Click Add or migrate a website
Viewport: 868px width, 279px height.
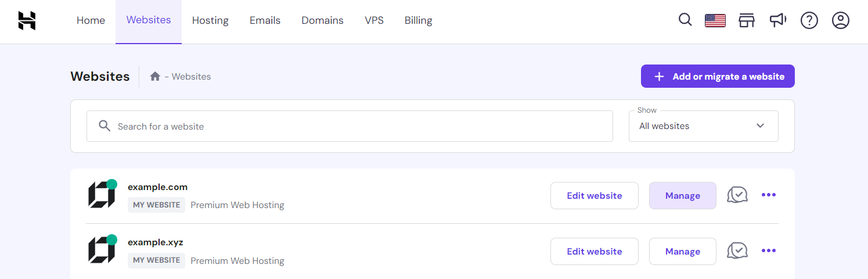(x=718, y=76)
